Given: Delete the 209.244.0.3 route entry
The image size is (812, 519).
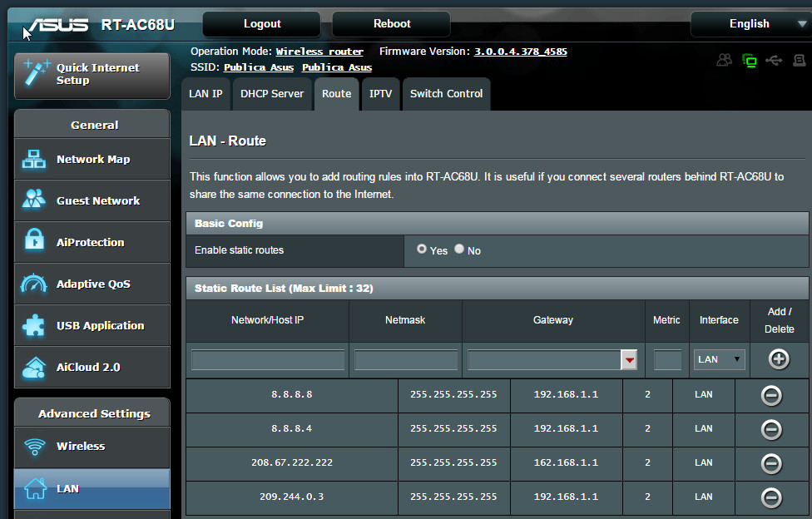Looking at the screenshot, I should coord(771,497).
